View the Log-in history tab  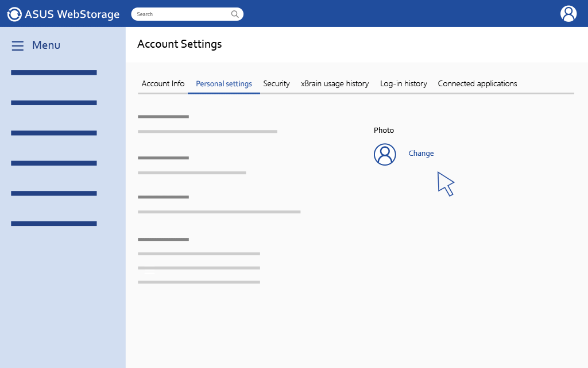404,84
